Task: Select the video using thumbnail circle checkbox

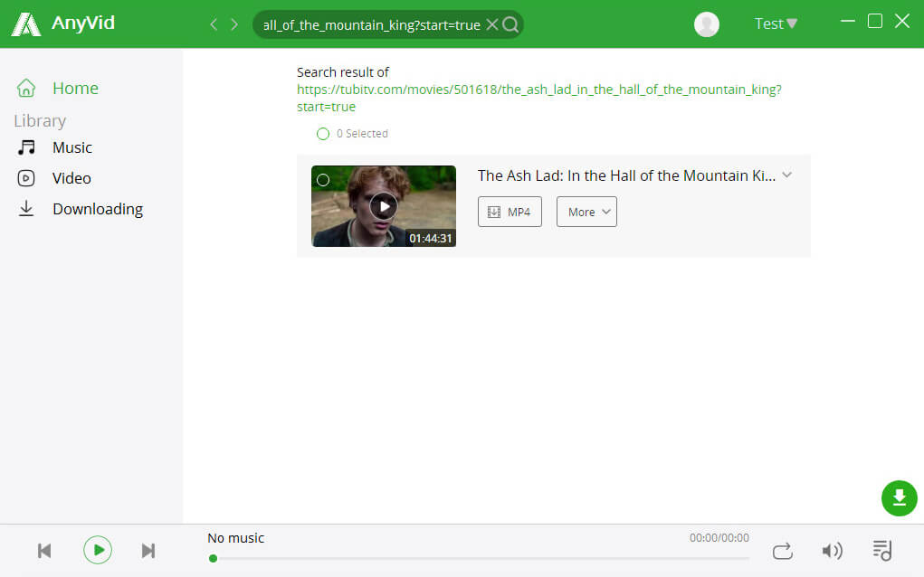Action: 323,180
